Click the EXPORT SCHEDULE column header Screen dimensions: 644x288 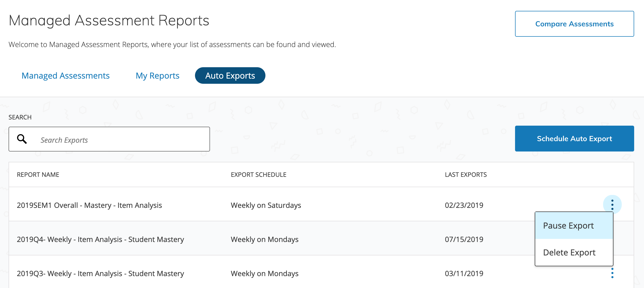[258, 175]
